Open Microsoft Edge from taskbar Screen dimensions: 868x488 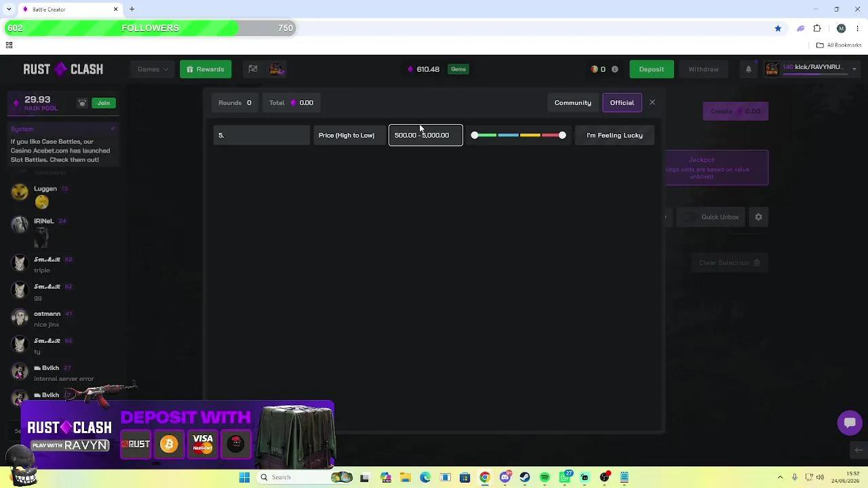point(425,477)
